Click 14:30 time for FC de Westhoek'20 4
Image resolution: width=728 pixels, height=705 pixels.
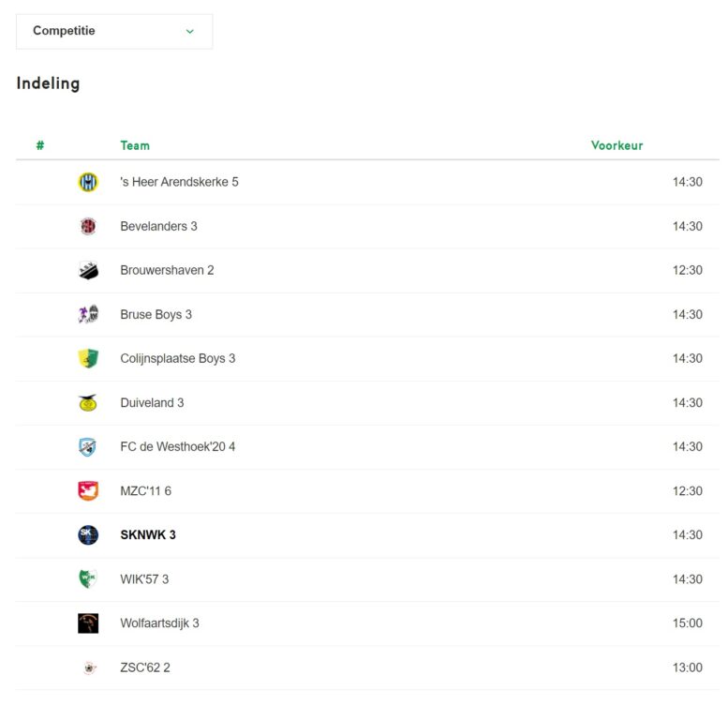click(688, 447)
